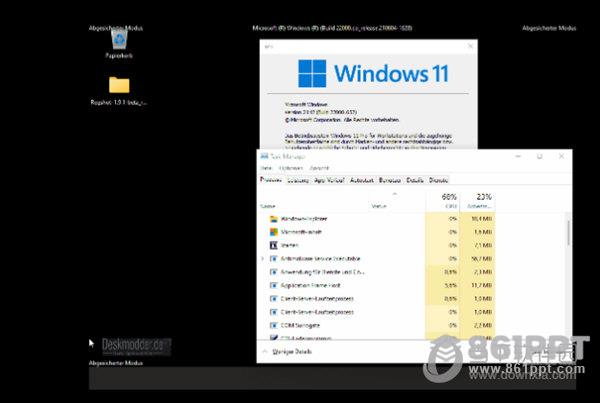This screenshot has height=403, width=600.
Task: Click 'Microsoft Windows' text in winver dialog
Action: click(306, 104)
